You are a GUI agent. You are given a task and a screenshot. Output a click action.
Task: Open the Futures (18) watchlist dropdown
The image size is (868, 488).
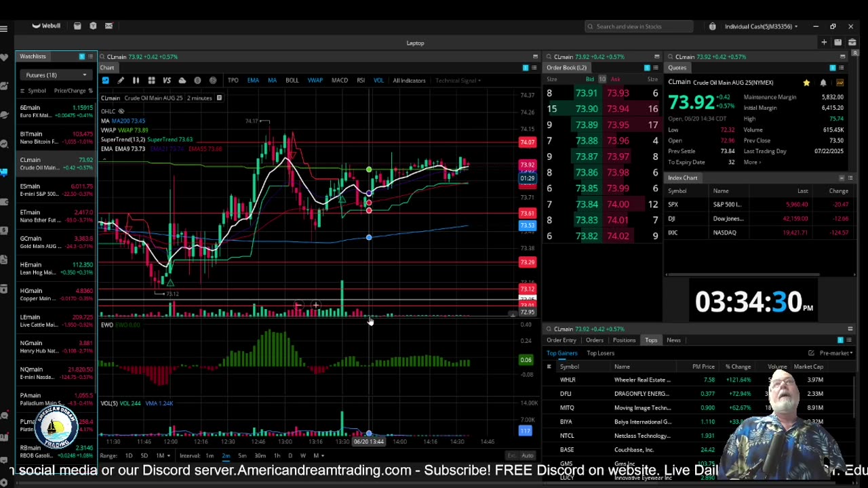pyautogui.click(x=56, y=75)
